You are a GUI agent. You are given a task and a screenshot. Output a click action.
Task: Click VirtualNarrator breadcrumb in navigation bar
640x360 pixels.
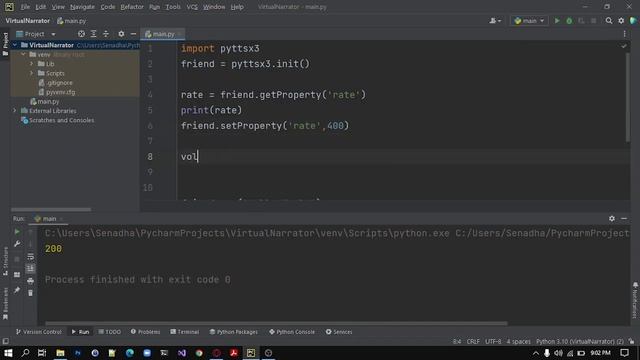[x=27, y=20]
